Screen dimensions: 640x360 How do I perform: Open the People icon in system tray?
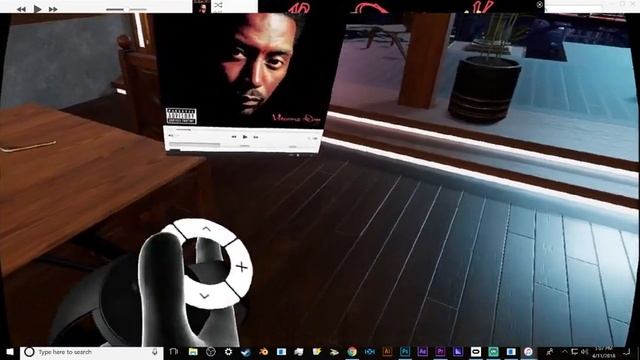click(x=550, y=352)
